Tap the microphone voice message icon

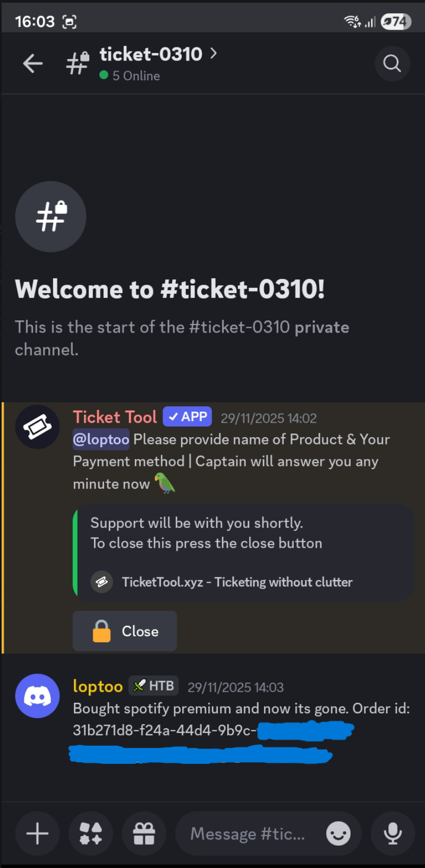tap(393, 833)
